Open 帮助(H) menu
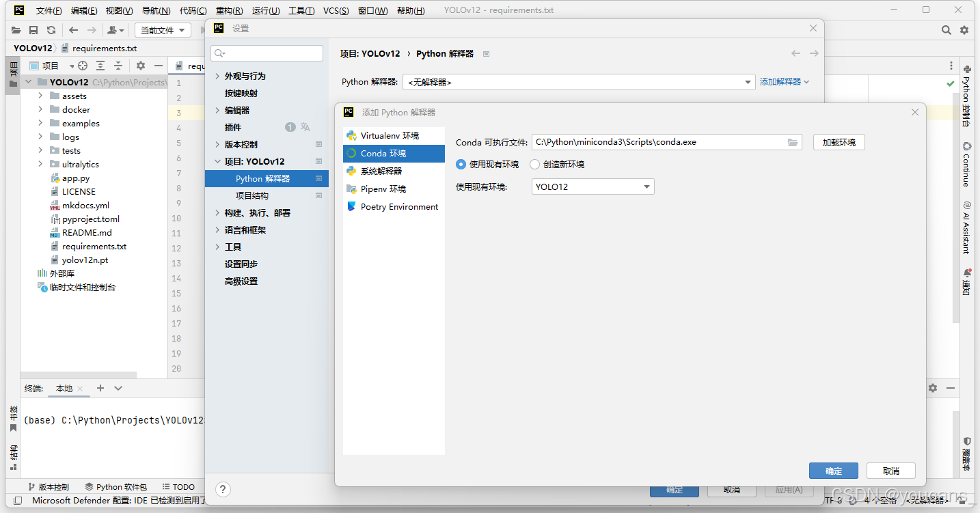 410,10
